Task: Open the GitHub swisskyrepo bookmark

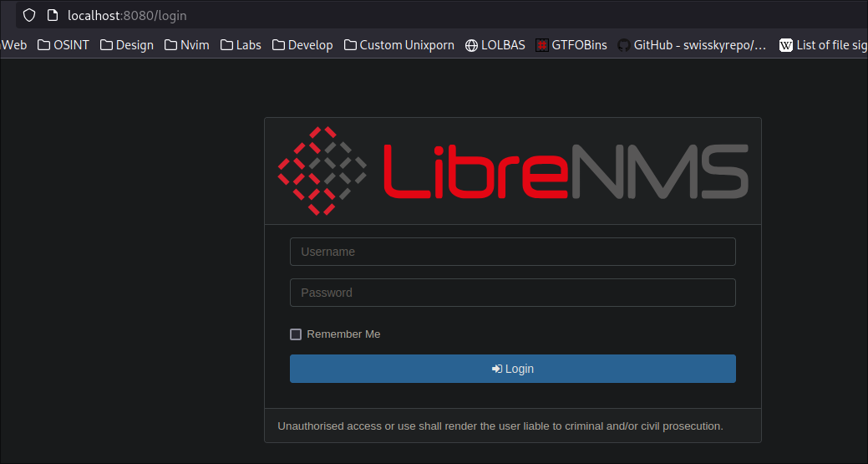Action: coord(691,45)
